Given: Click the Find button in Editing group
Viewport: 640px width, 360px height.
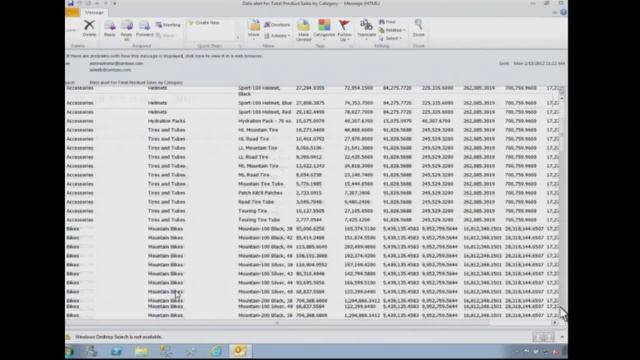Looking at the screenshot, I should click(387, 22).
